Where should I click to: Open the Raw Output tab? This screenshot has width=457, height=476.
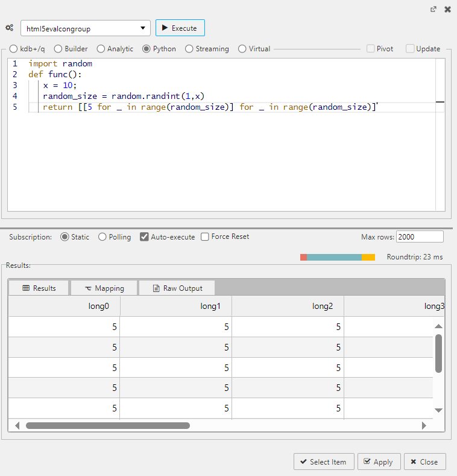pos(177,288)
